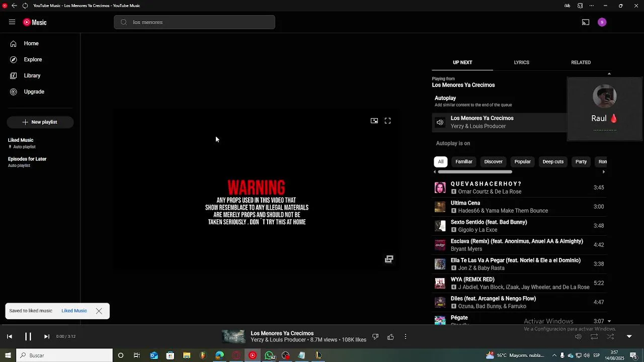
Task: Play Sexto Sentido (feat. Bad Bunny)
Action: (x=519, y=226)
